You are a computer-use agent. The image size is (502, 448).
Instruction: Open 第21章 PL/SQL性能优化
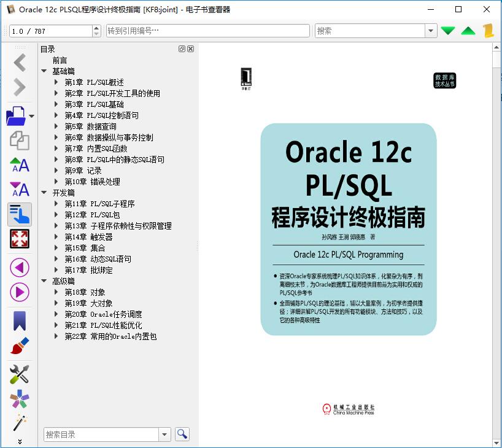pos(104,325)
